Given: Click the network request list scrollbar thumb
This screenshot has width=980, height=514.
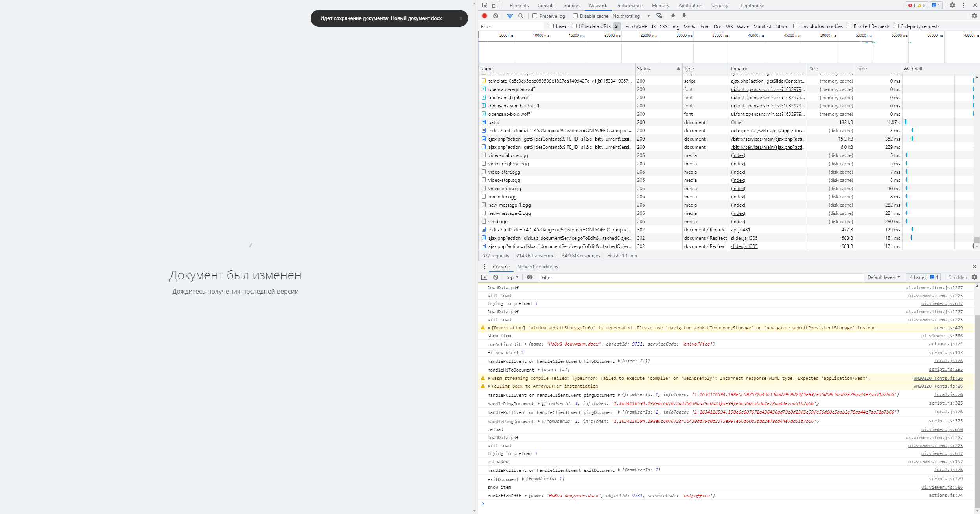Looking at the screenshot, I should point(977,240).
